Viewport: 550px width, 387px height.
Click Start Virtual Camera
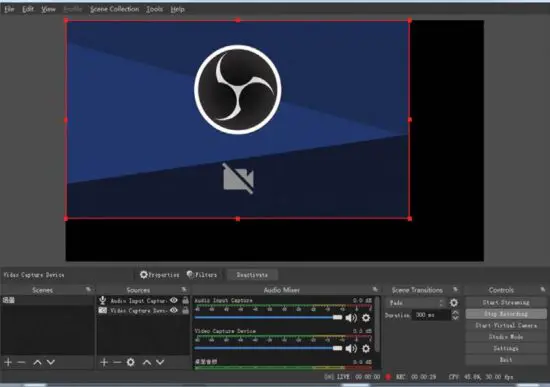click(x=506, y=325)
